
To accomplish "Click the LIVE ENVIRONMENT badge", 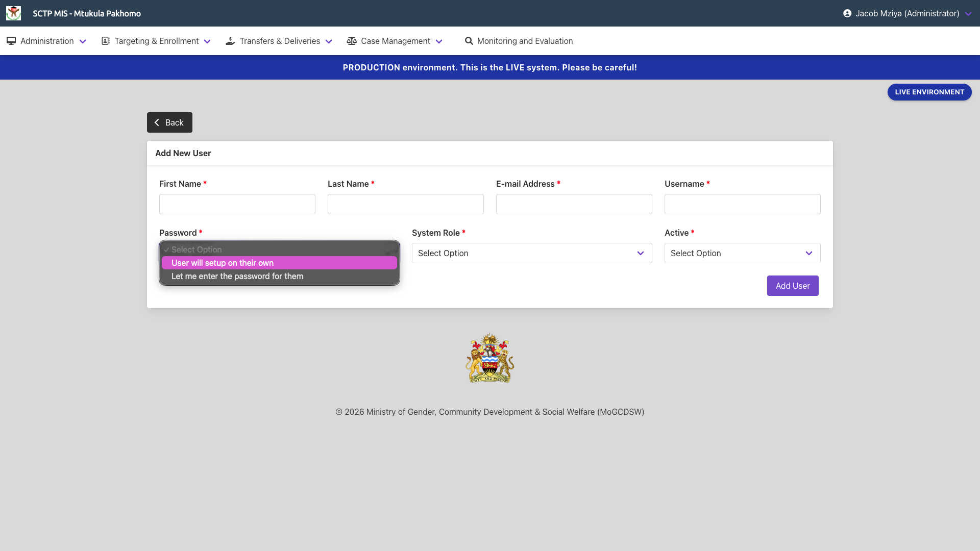I will pos(929,92).
